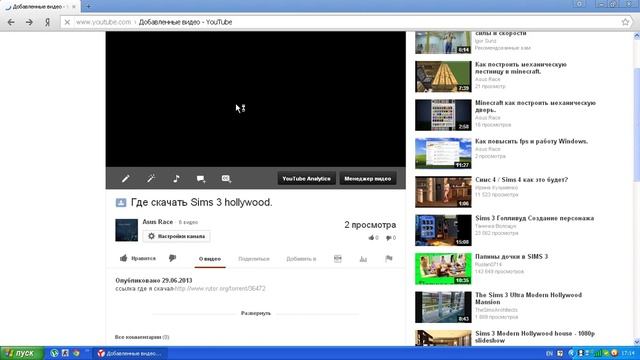Click the scrollbar down arrow
640x360 pixels.
pyautogui.click(x=636, y=342)
